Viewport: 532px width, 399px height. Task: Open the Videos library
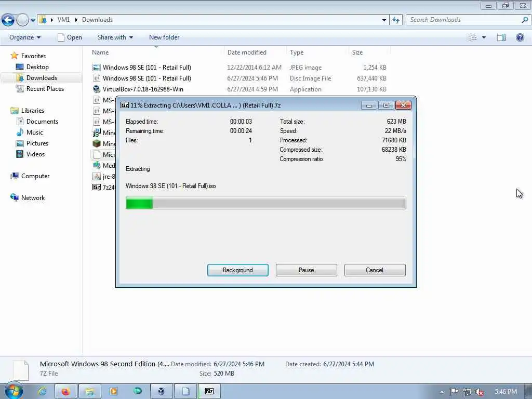point(36,154)
